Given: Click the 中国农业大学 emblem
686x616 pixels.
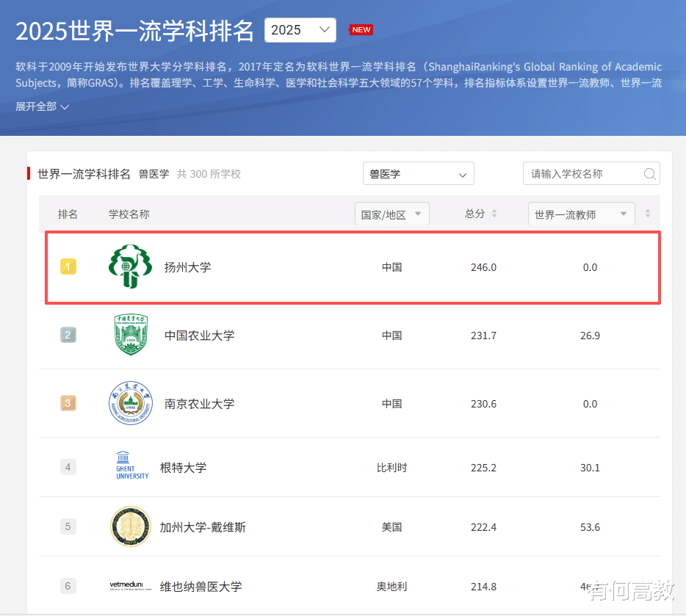Looking at the screenshot, I should 131,335.
